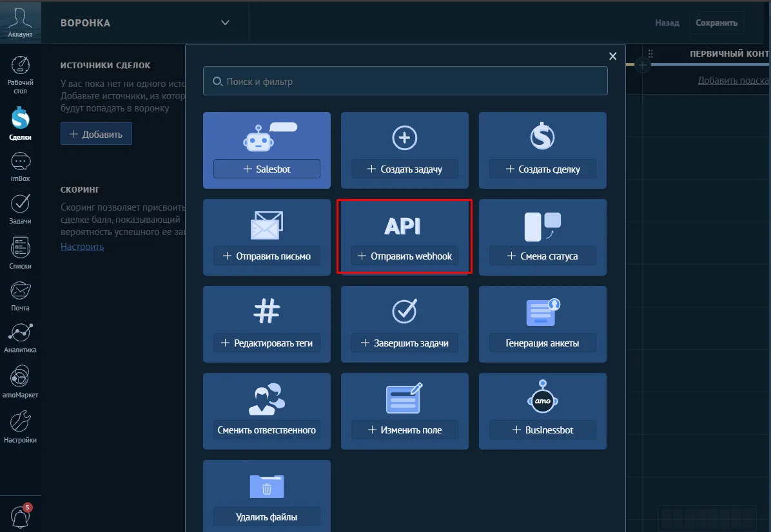Viewport: 771px width, 532px height.
Task: Select the Отправить webhook API tile
Action: (405, 237)
